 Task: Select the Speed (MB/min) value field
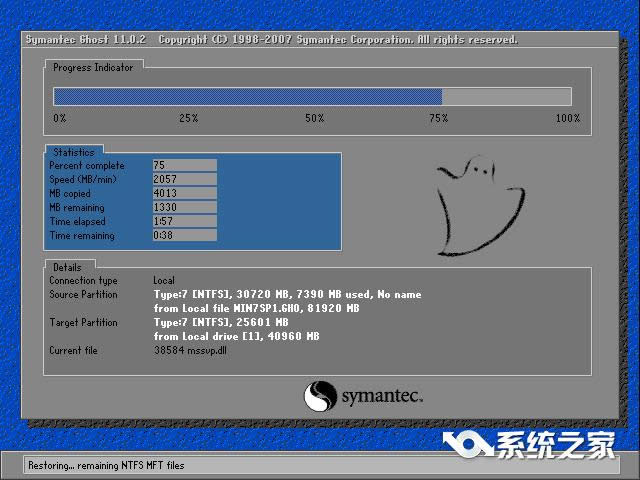click(x=184, y=179)
